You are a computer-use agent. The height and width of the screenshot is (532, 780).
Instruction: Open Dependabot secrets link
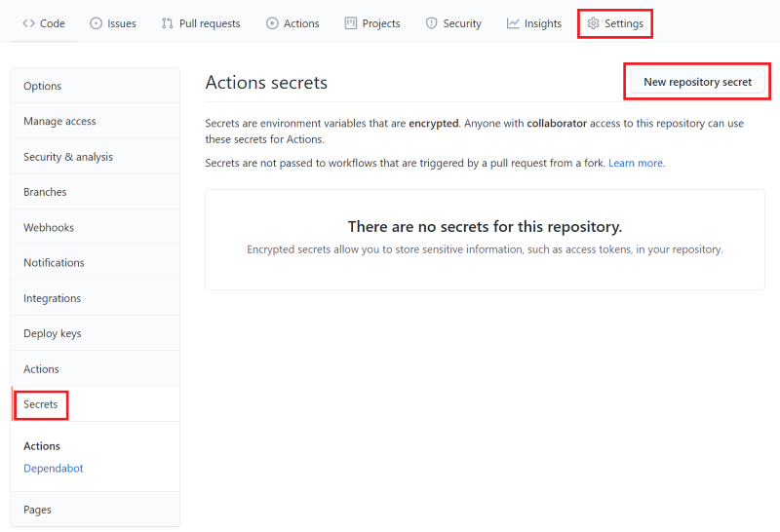click(x=54, y=469)
